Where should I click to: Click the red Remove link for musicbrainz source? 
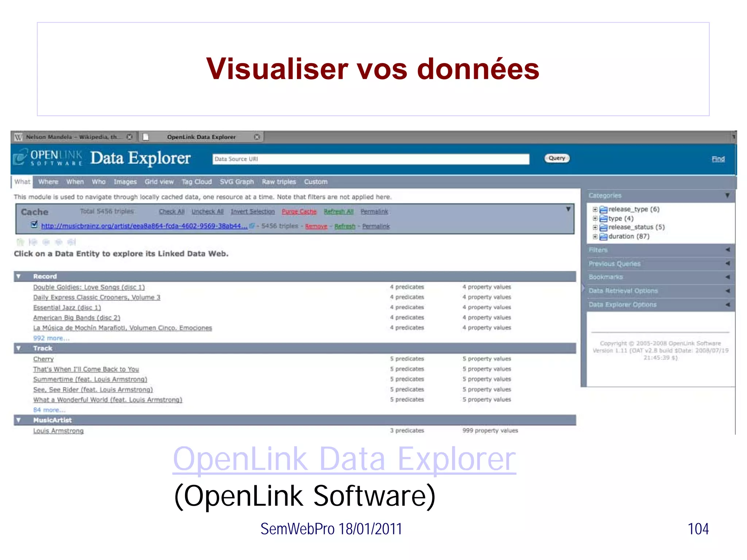(316, 226)
